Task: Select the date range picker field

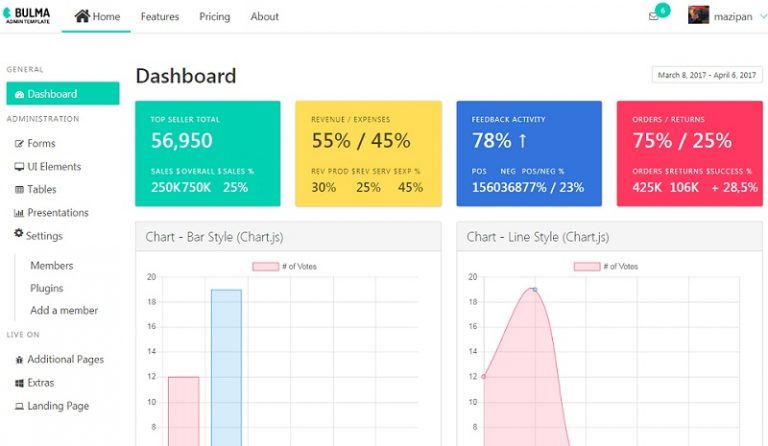Action: [706, 75]
